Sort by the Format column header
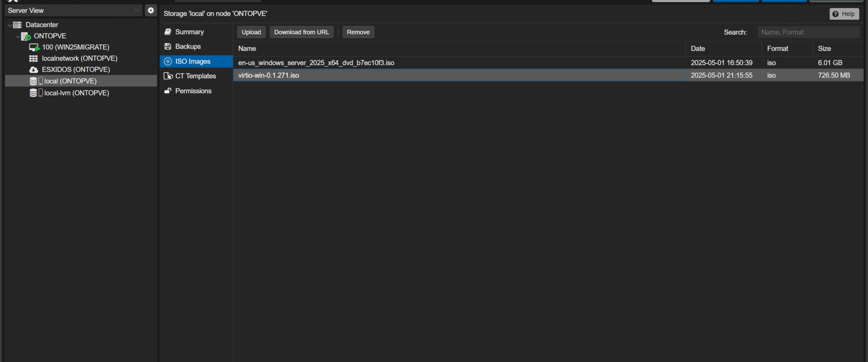 (787, 48)
